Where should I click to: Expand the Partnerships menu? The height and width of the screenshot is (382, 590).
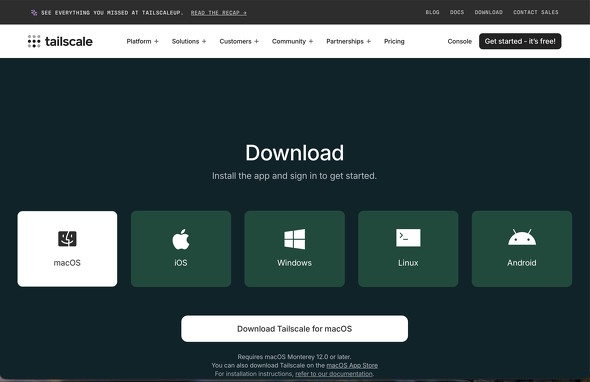(348, 41)
